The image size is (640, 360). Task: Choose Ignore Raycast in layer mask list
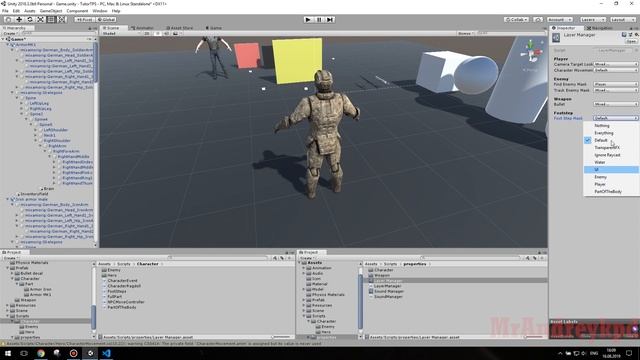(x=611, y=155)
